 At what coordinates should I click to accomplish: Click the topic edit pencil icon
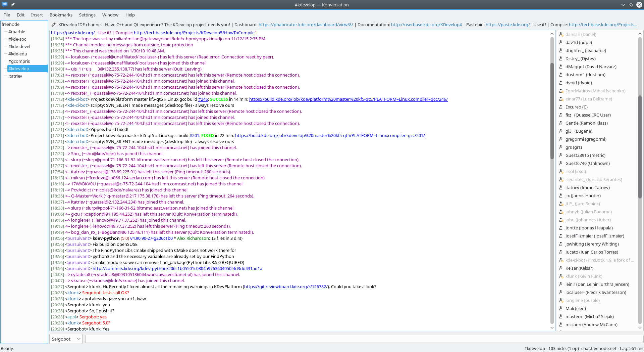tap(53, 25)
